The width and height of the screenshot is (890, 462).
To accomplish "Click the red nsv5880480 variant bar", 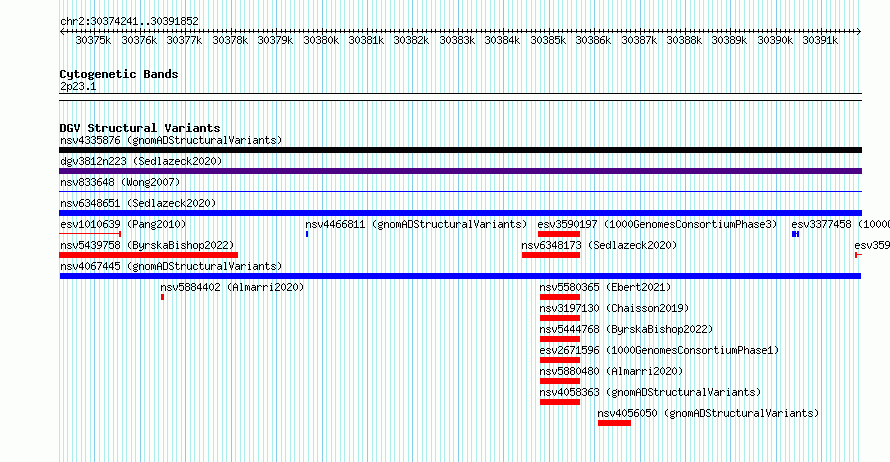I will click(x=560, y=381).
